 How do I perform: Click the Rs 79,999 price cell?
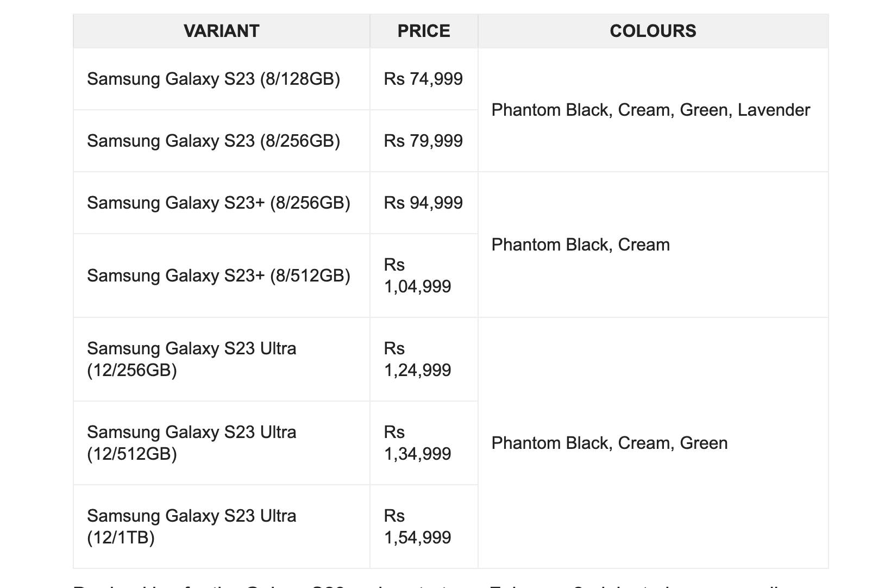point(423,141)
